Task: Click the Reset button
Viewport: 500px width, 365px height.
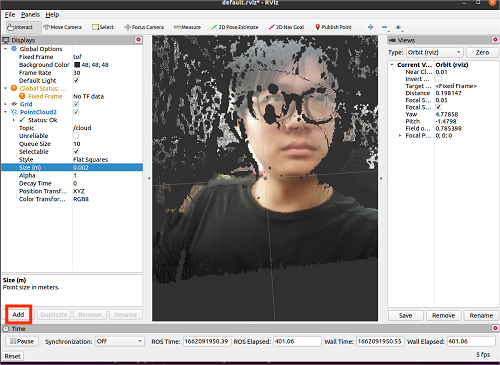Action: click(13, 356)
